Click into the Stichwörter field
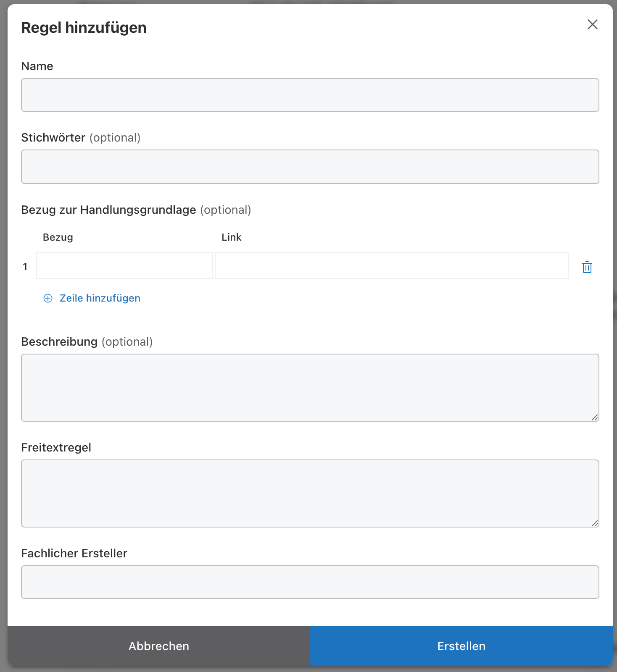The height and width of the screenshot is (672, 617). [310, 167]
